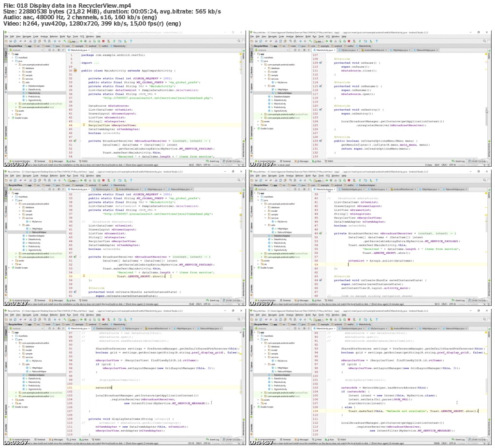Click the project panel gear icon in 00:03:57 frame
Screen dimensions: 495x448
pyautogui.click(x=58, y=328)
